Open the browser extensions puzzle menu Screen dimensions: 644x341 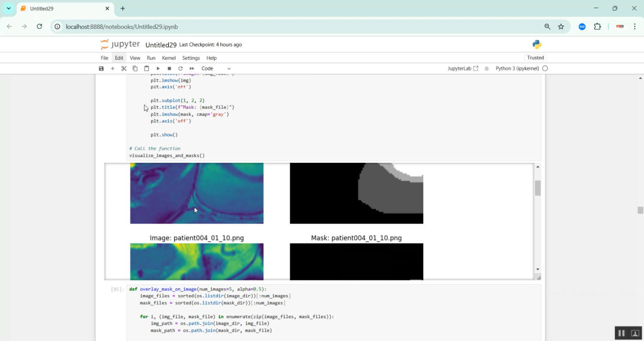click(598, 27)
